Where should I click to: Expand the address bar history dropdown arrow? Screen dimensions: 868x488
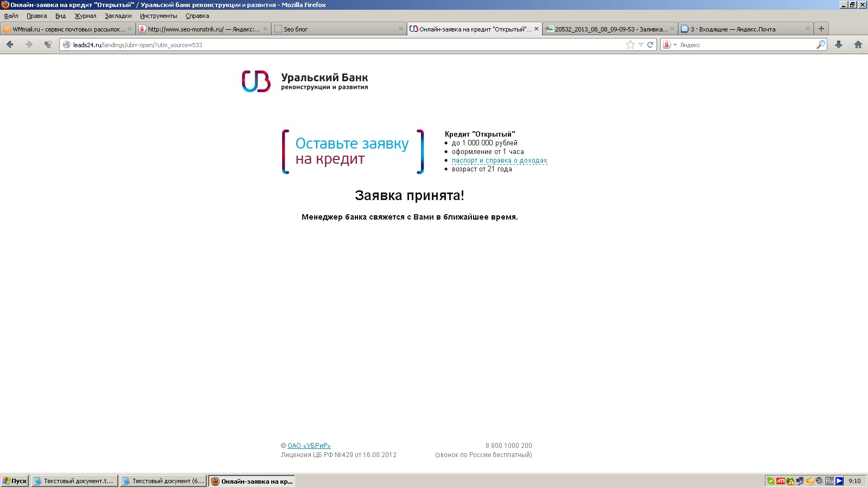coord(641,45)
